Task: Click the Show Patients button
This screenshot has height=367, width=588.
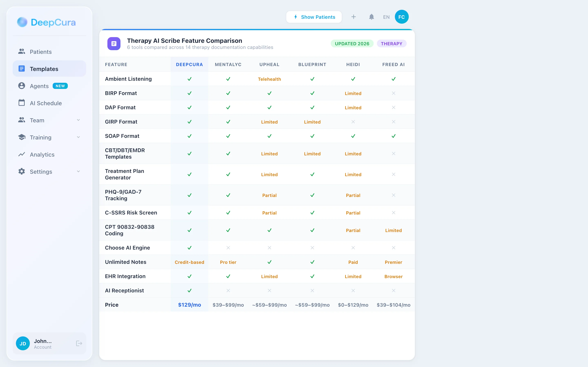Action: [x=314, y=17]
